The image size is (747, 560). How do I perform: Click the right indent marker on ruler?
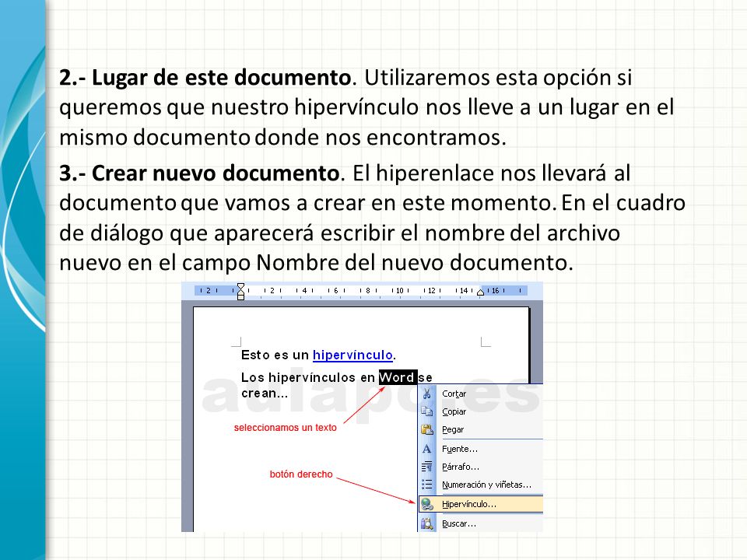481,292
